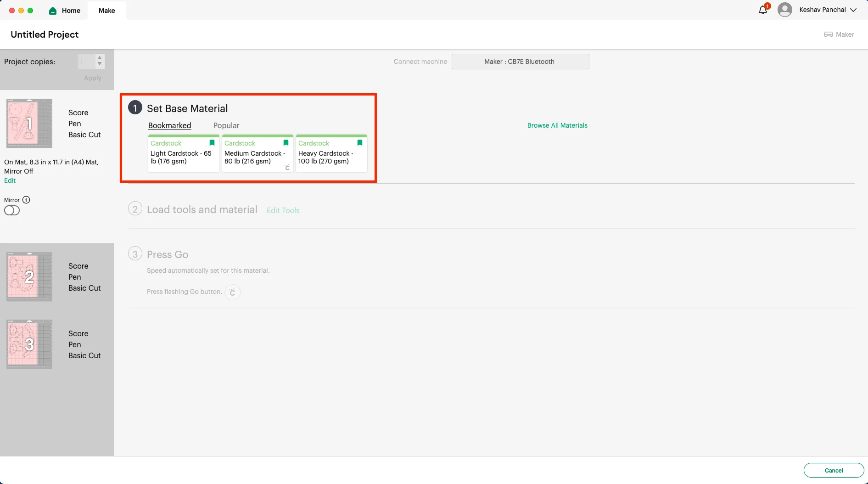Select mat 3 thumbnail
868x484 pixels.
click(x=29, y=344)
